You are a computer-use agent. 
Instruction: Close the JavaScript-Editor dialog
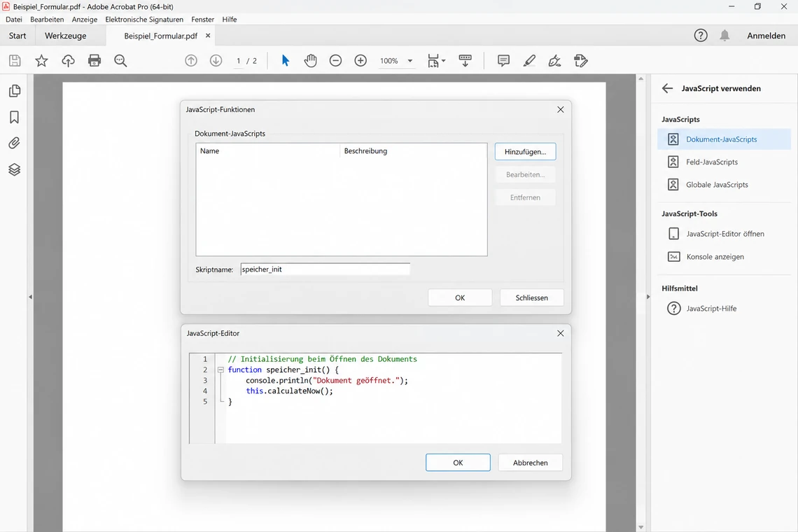(x=560, y=333)
